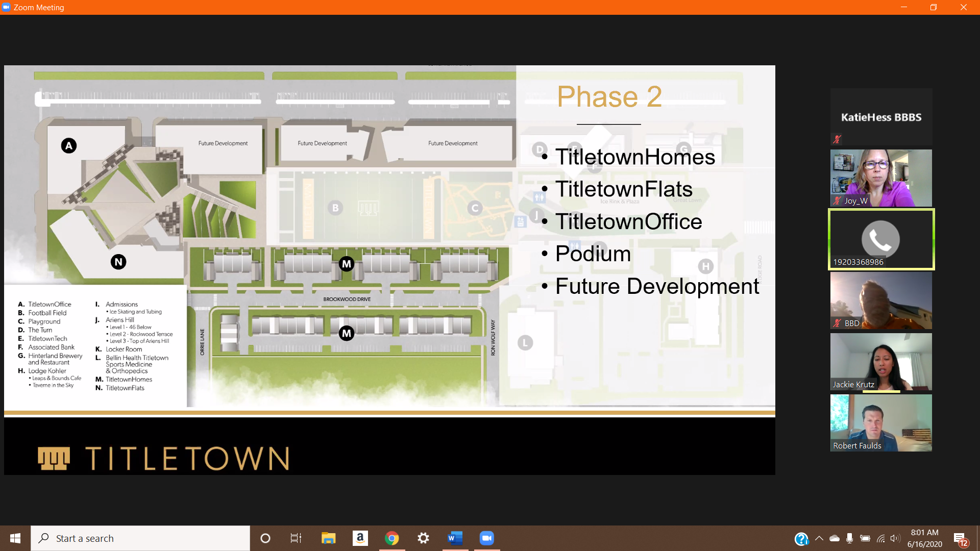
Task: Launch Amazon from the taskbar
Action: (x=360, y=538)
